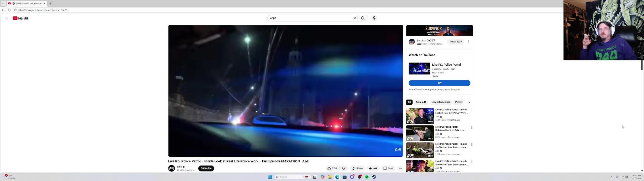
Task: Select the Law enforcement filter chip
Action: click(441, 102)
